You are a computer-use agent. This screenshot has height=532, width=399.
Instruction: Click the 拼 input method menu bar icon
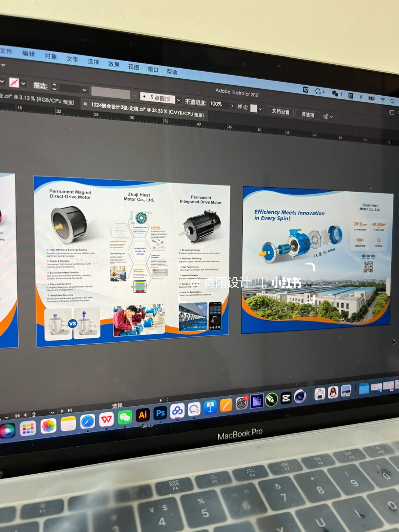pyautogui.click(x=351, y=96)
